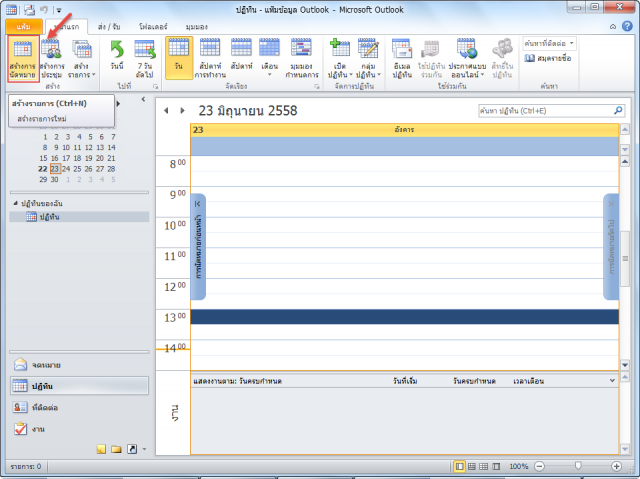
Task: Go to the previous day with the back arrow
Action: point(166,111)
